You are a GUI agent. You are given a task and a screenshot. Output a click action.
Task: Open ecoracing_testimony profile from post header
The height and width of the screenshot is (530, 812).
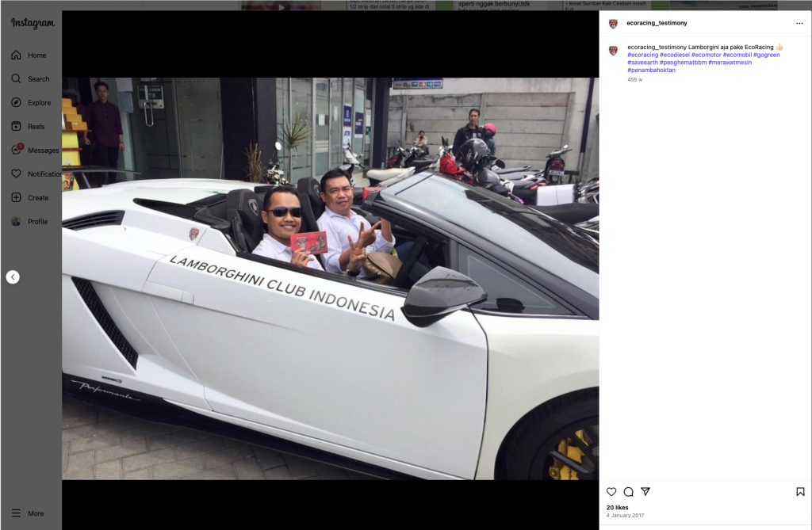(x=657, y=24)
